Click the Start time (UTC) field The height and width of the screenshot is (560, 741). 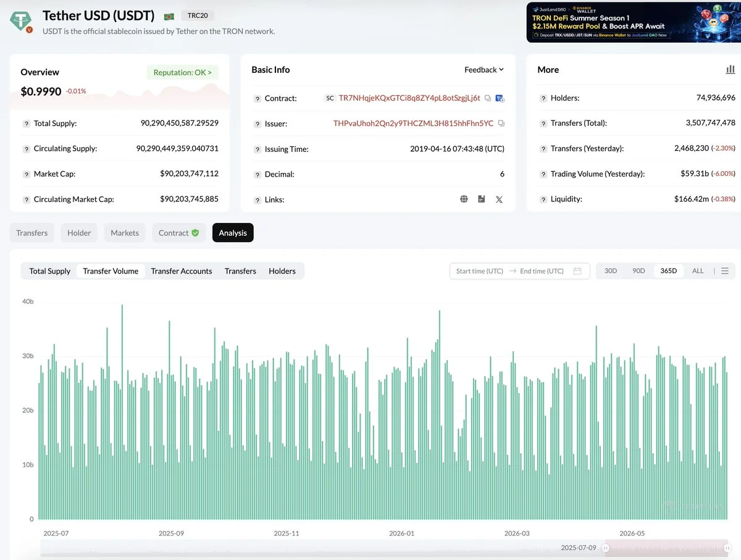(x=480, y=271)
